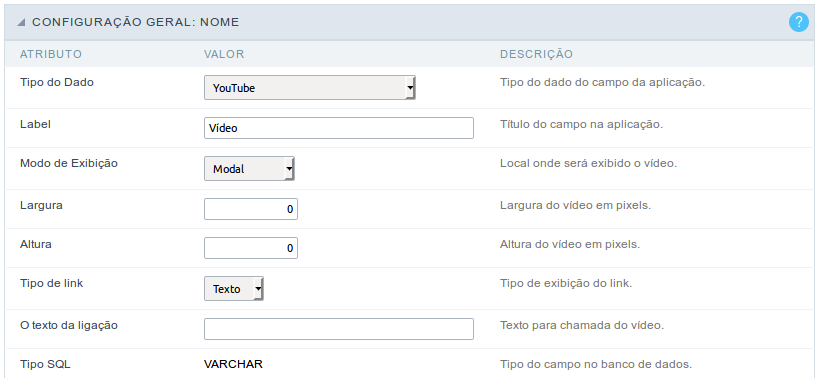
Task: Focus the Largura numeric field
Action: tap(251, 209)
